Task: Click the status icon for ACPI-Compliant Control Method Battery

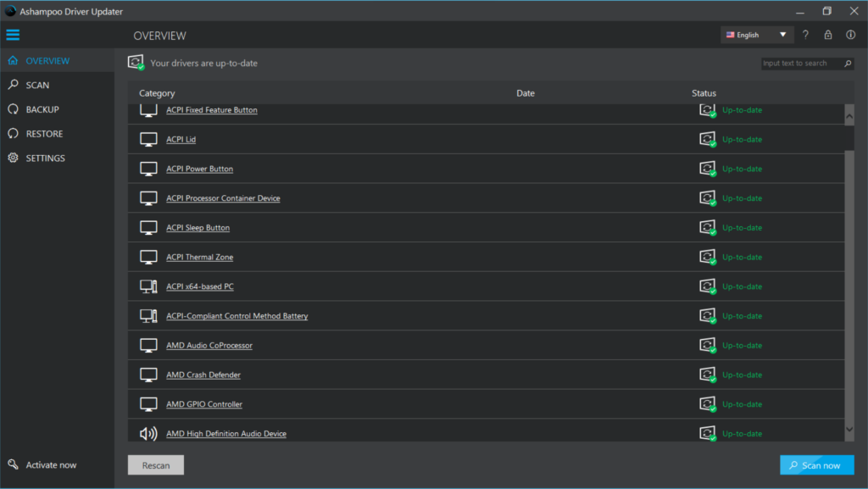Action: 708,316
